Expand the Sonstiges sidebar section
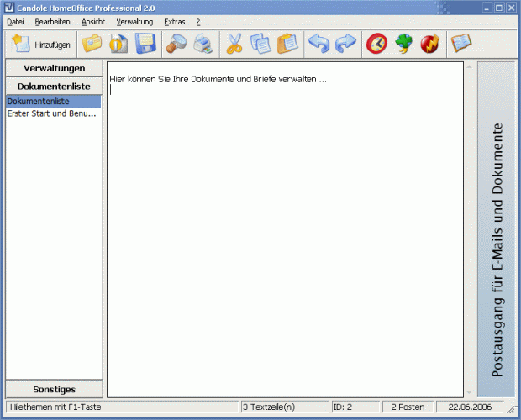521x420 pixels. point(54,389)
